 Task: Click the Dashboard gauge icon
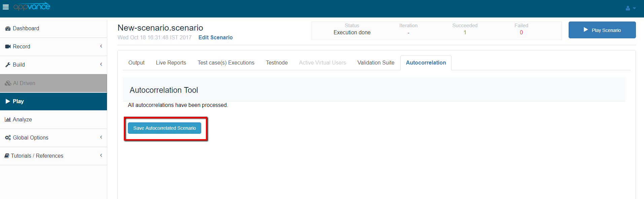[x=8, y=29]
